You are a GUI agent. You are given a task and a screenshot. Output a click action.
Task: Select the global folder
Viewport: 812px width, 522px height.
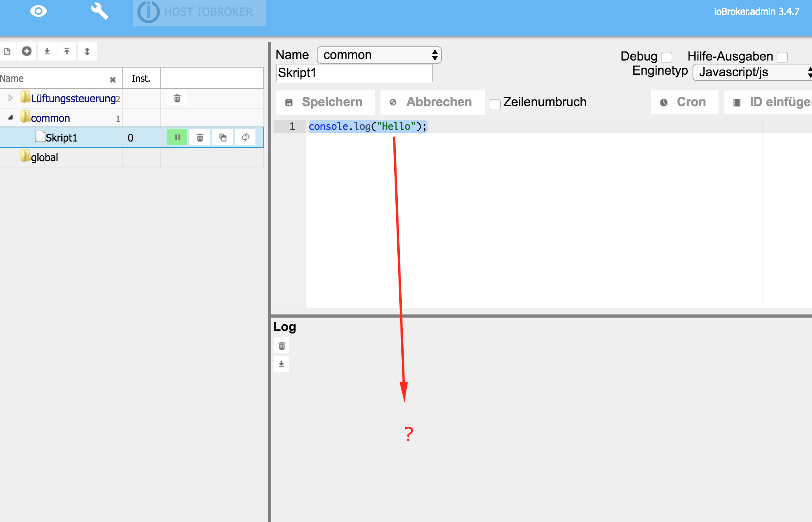(x=44, y=157)
